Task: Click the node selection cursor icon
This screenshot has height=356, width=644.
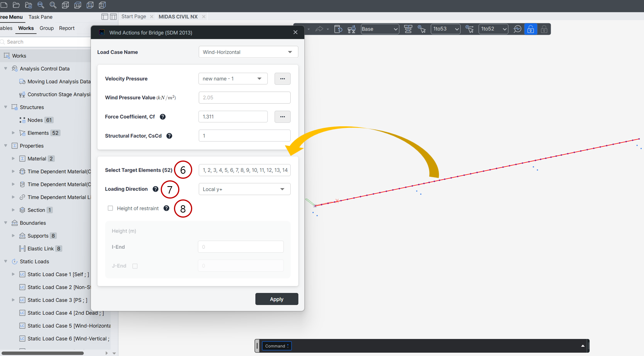Action: coord(421,29)
